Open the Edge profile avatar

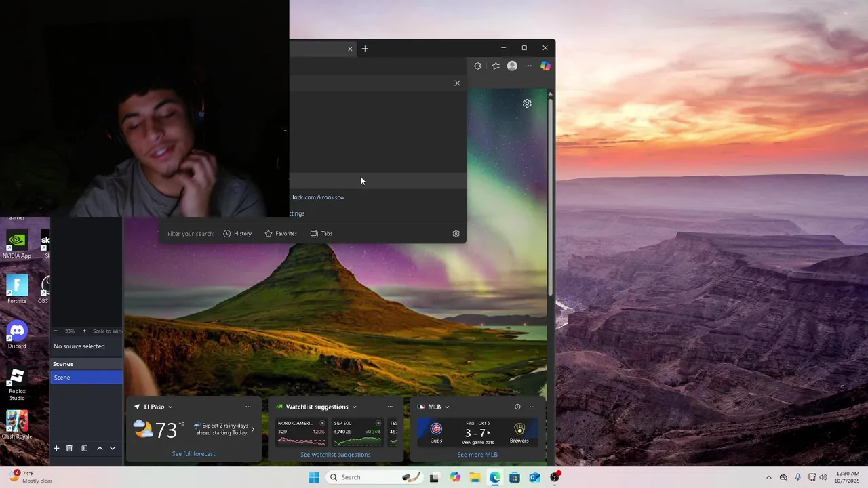pos(512,66)
